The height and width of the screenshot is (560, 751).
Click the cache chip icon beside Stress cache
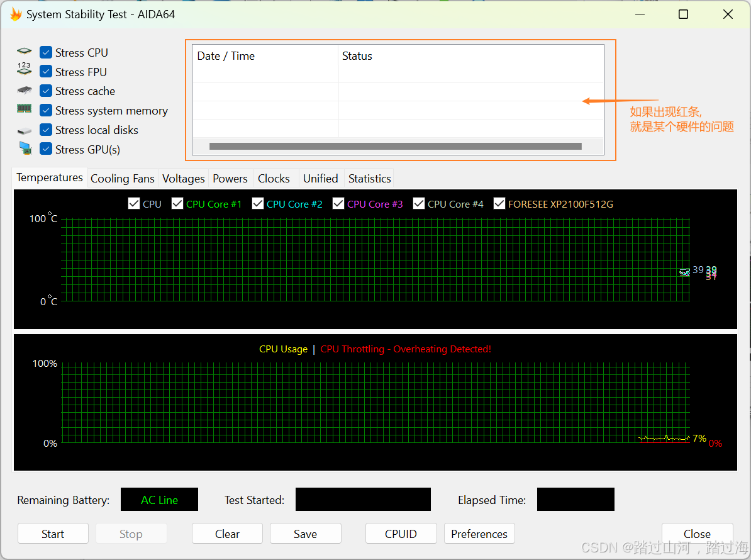click(x=24, y=90)
